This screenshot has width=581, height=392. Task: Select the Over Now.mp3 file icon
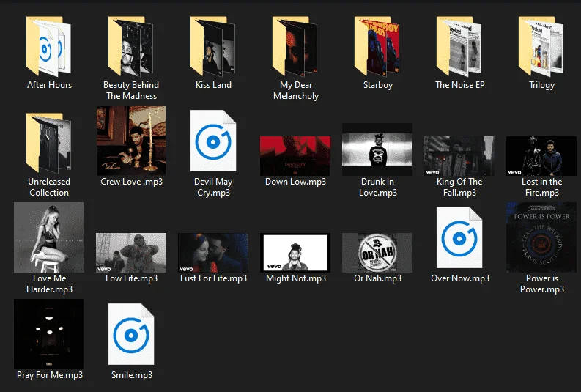tap(459, 237)
